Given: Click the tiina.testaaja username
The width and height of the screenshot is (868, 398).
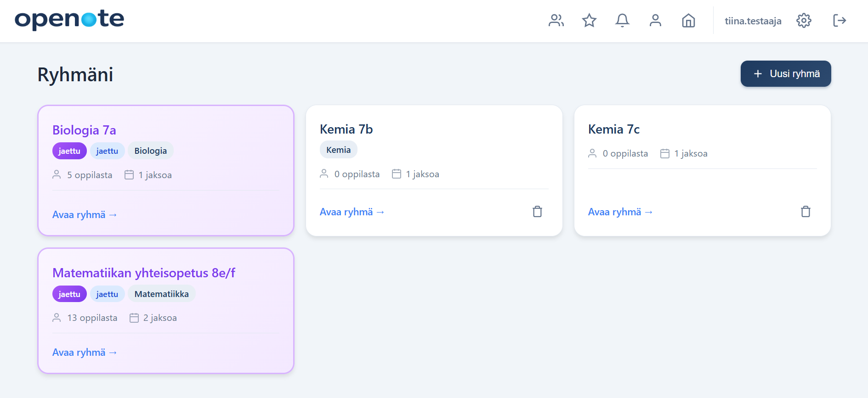Looking at the screenshot, I should tap(753, 21).
